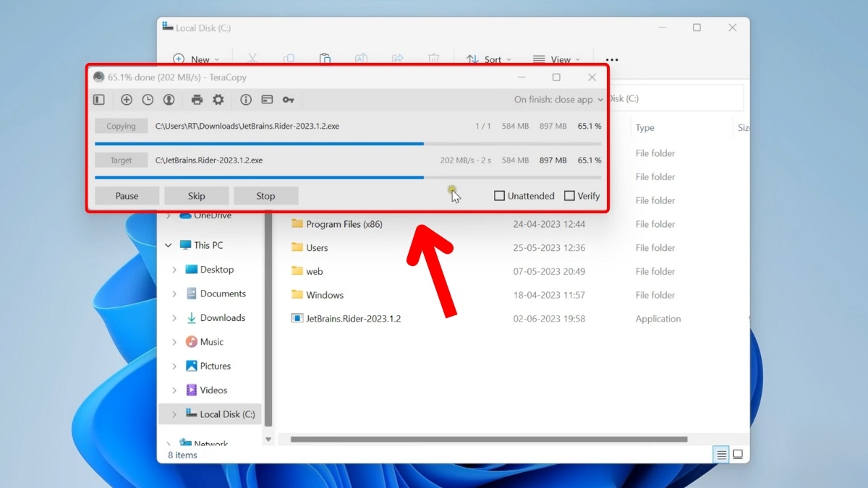Pause the TeraCopy transfer
Screen dimensions: 868x488
coord(127,196)
